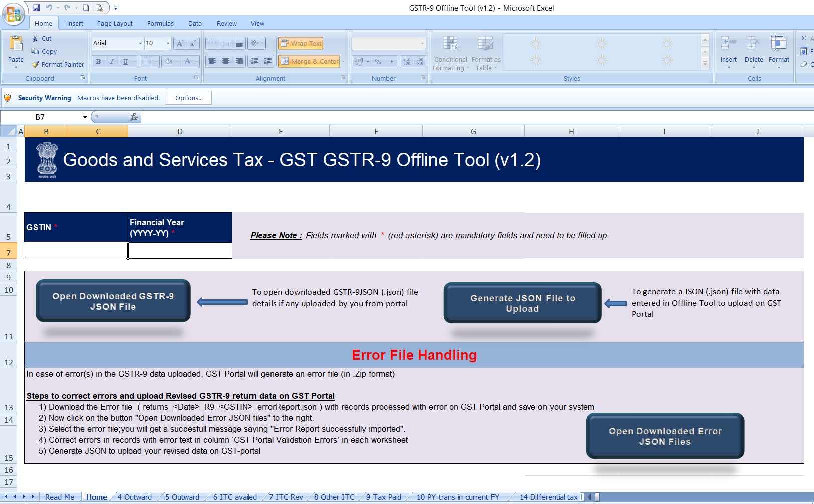814x504 pixels.
Task: Toggle Wrap Text for the selection
Action: [x=300, y=43]
